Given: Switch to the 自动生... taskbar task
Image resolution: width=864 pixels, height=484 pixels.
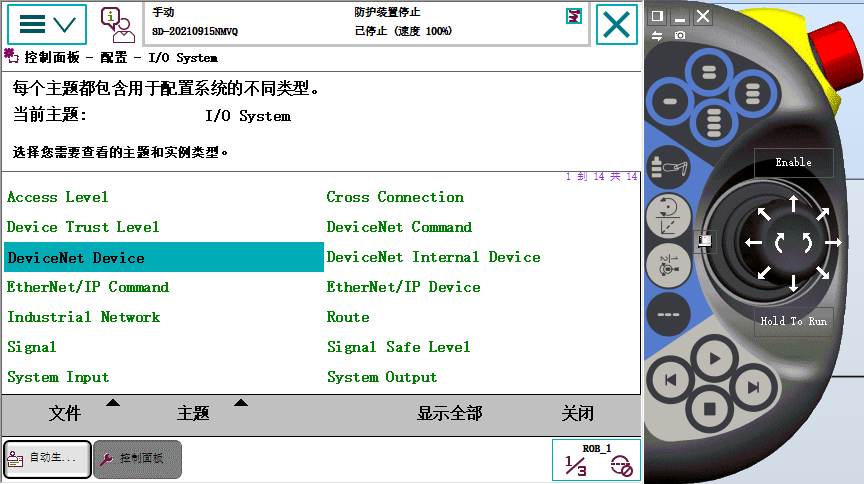Looking at the screenshot, I should pos(47,459).
